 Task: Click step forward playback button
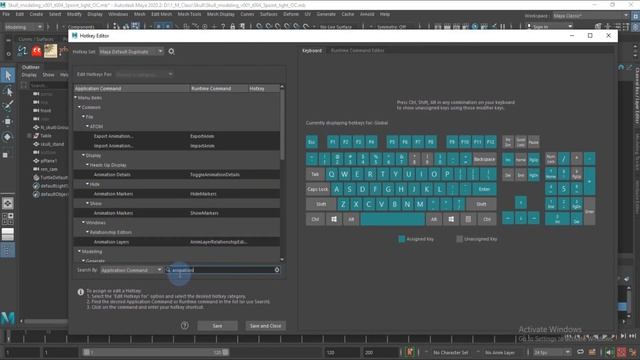[623, 336]
